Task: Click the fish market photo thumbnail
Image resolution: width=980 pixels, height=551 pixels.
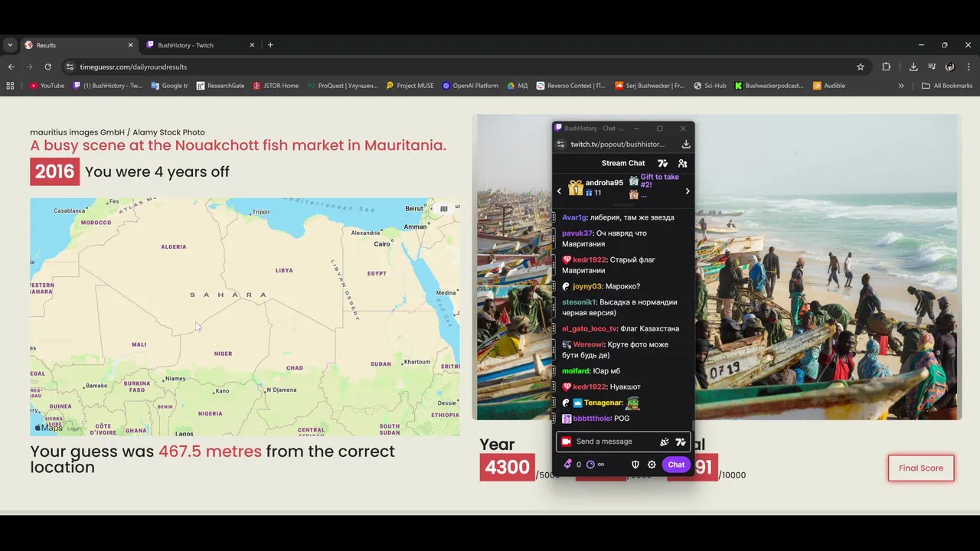Action: coord(717,267)
